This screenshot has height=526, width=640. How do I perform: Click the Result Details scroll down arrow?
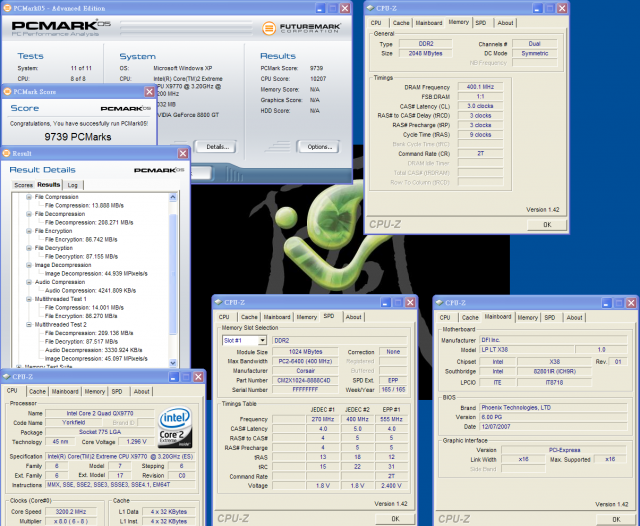pyautogui.click(x=173, y=362)
